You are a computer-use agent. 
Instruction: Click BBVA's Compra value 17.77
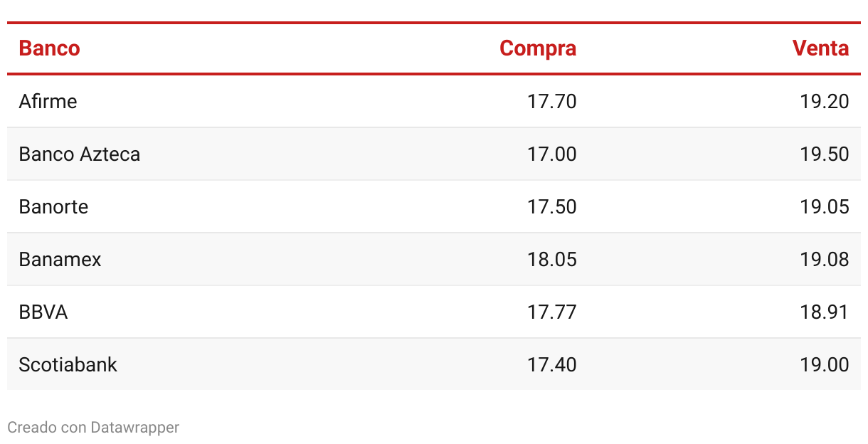[x=551, y=312]
